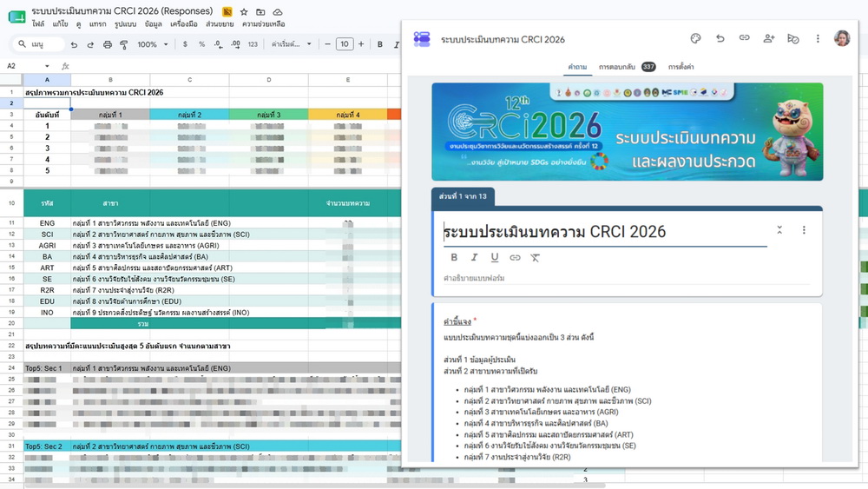This screenshot has width=868, height=489.
Task: Click the fx formula bar icon
Action: [65, 66]
